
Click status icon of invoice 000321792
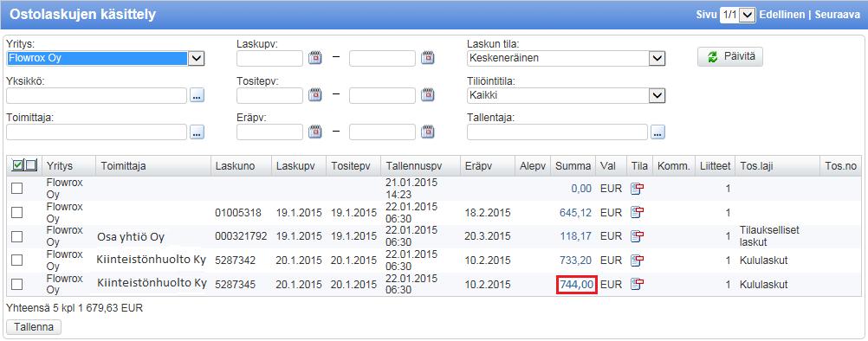[x=638, y=236]
